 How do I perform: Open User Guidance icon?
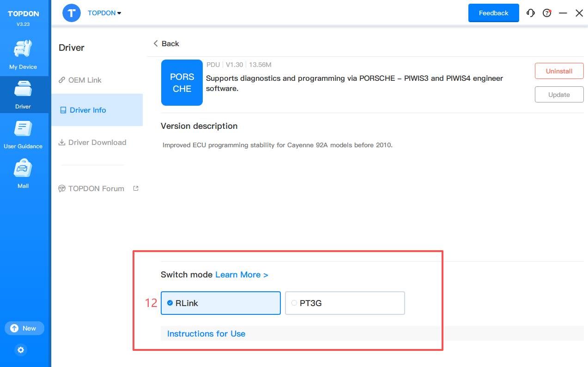tap(23, 129)
